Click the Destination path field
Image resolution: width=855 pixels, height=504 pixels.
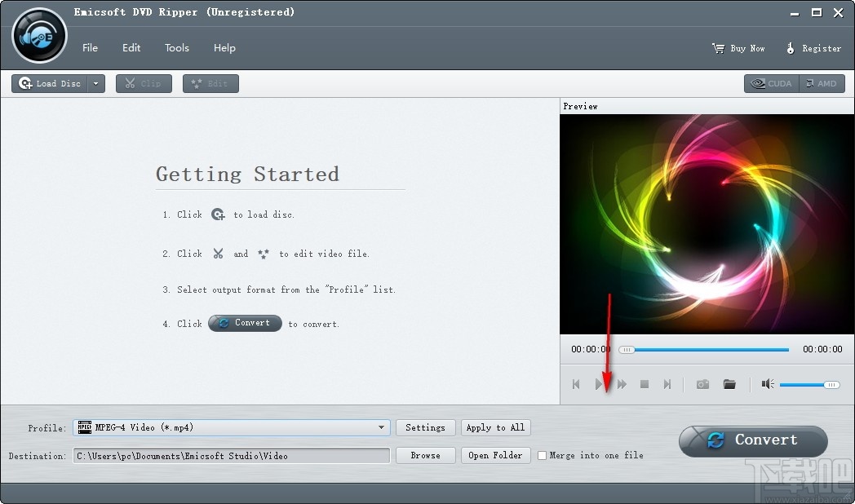click(x=231, y=456)
